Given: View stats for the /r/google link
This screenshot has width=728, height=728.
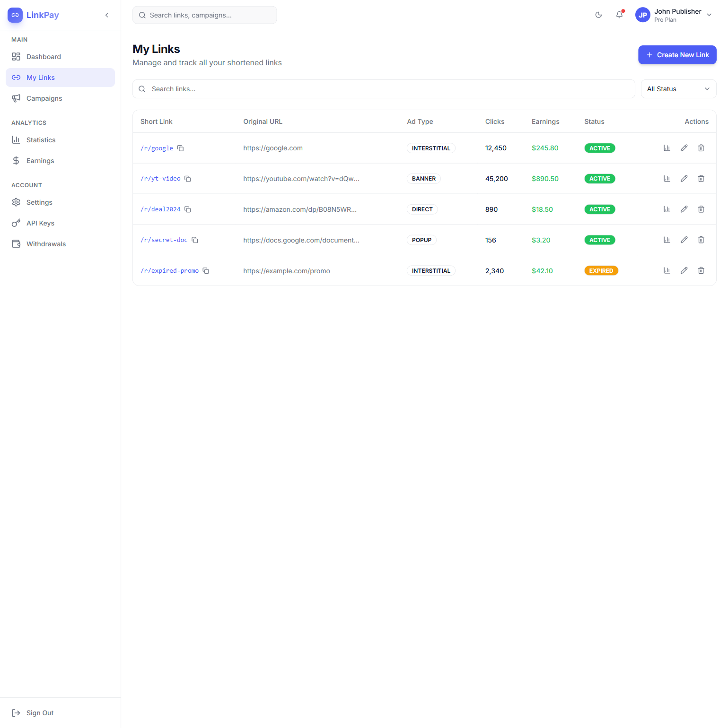Looking at the screenshot, I should [x=667, y=148].
